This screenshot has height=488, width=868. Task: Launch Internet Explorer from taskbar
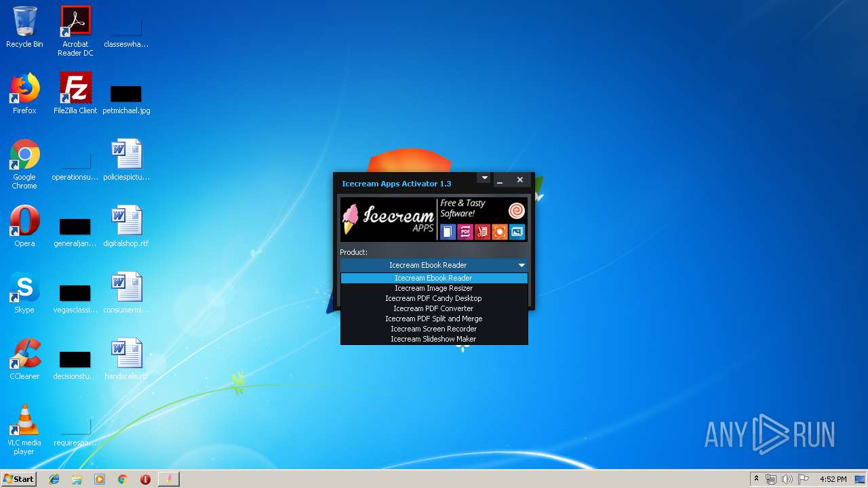pos(54,479)
